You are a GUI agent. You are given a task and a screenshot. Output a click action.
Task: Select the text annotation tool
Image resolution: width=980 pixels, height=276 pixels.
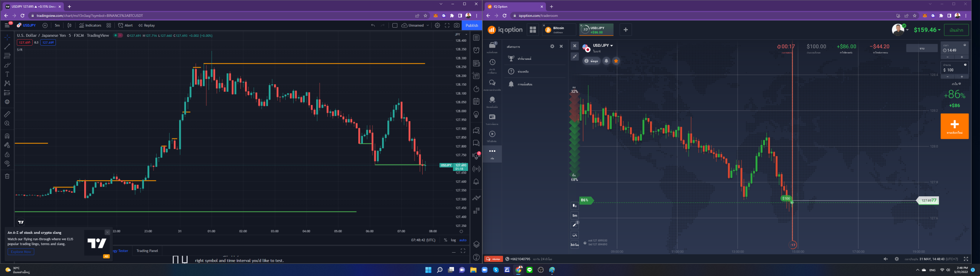(x=7, y=74)
